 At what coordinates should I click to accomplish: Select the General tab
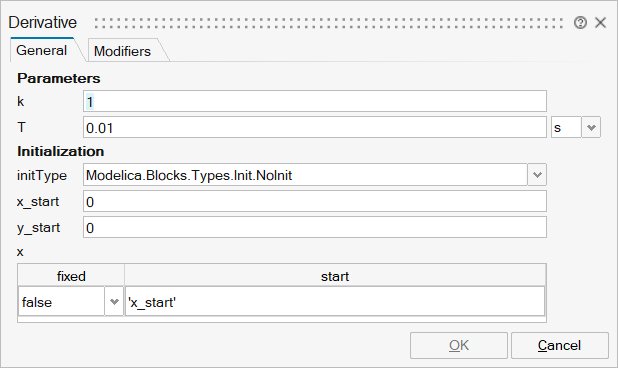pos(42,50)
